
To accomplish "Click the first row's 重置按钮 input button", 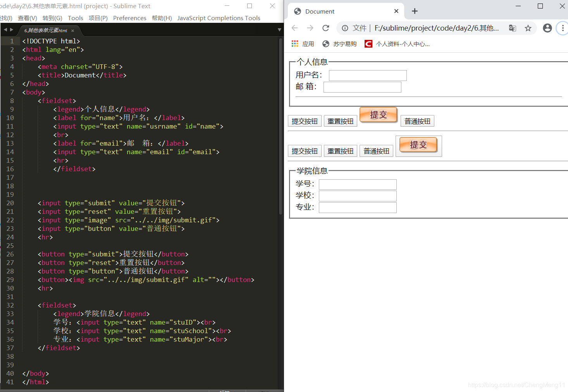I will coord(341,121).
